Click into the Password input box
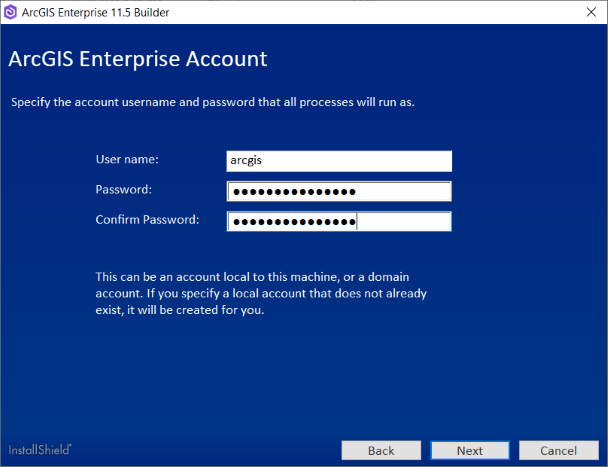The width and height of the screenshot is (608, 467). click(339, 192)
